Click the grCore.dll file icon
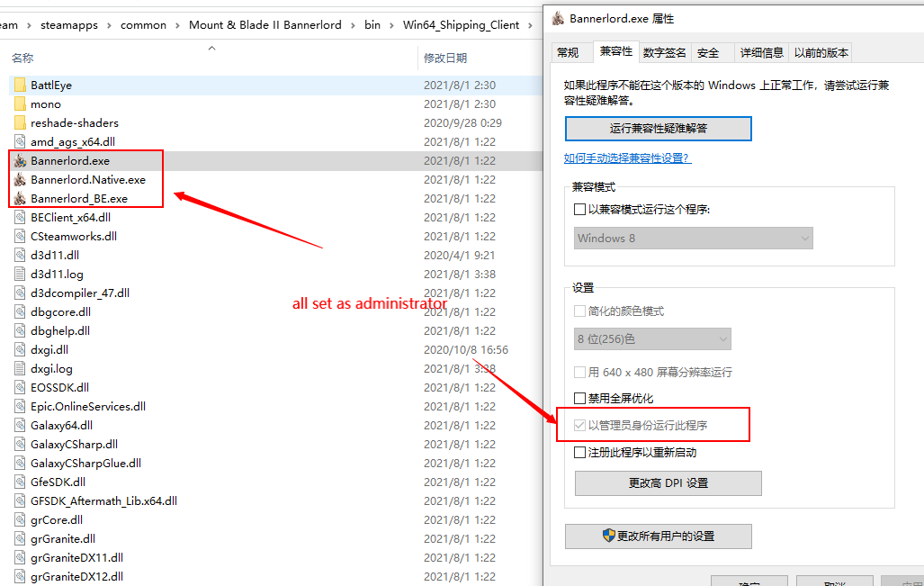The height and width of the screenshot is (586, 924). [20, 519]
